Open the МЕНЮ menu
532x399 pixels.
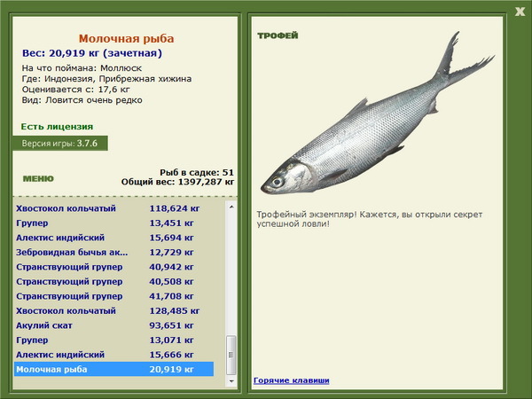tap(38, 179)
